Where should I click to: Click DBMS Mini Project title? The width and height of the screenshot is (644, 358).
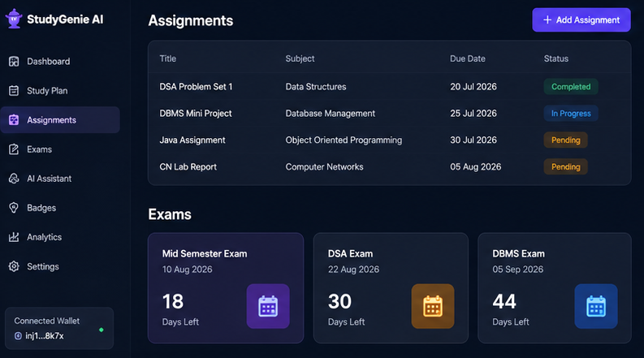coord(196,114)
